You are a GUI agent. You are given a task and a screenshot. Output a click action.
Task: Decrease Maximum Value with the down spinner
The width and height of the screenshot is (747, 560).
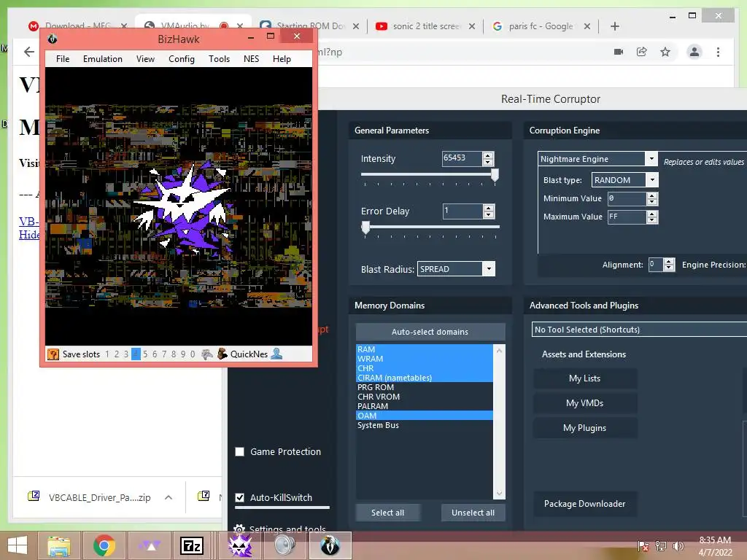[x=652, y=220]
